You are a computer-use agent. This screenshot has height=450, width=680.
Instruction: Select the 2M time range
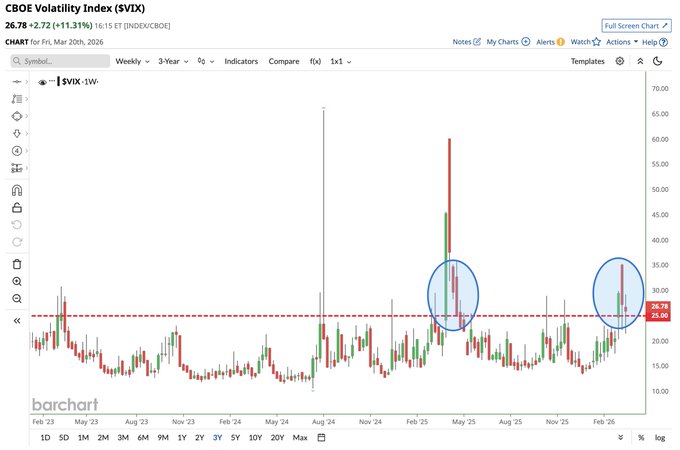[103, 437]
